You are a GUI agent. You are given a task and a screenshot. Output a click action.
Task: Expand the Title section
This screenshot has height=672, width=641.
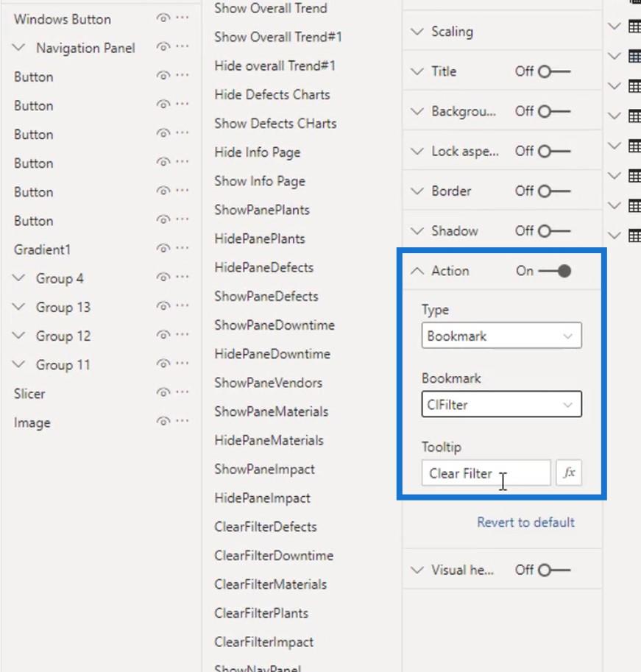click(x=417, y=71)
